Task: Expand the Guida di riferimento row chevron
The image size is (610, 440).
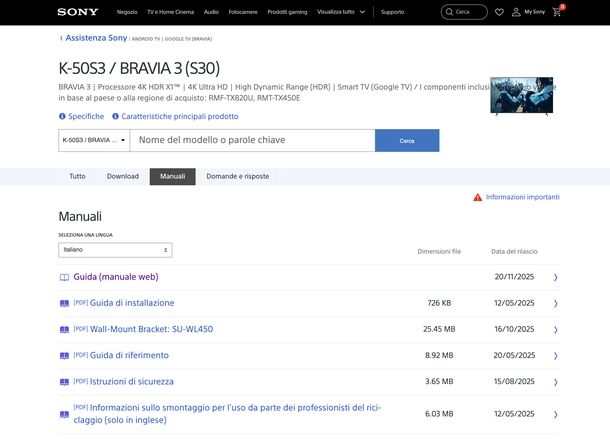Action: click(555, 356)
